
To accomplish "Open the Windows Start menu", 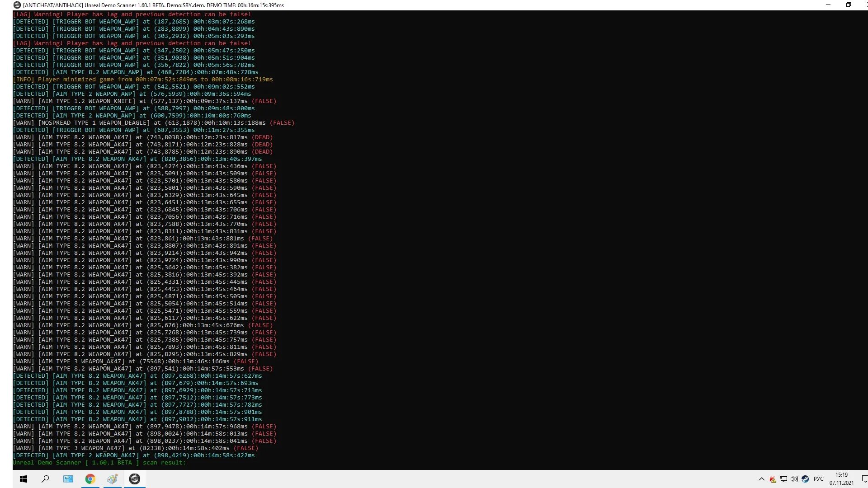I will [24, 479].
